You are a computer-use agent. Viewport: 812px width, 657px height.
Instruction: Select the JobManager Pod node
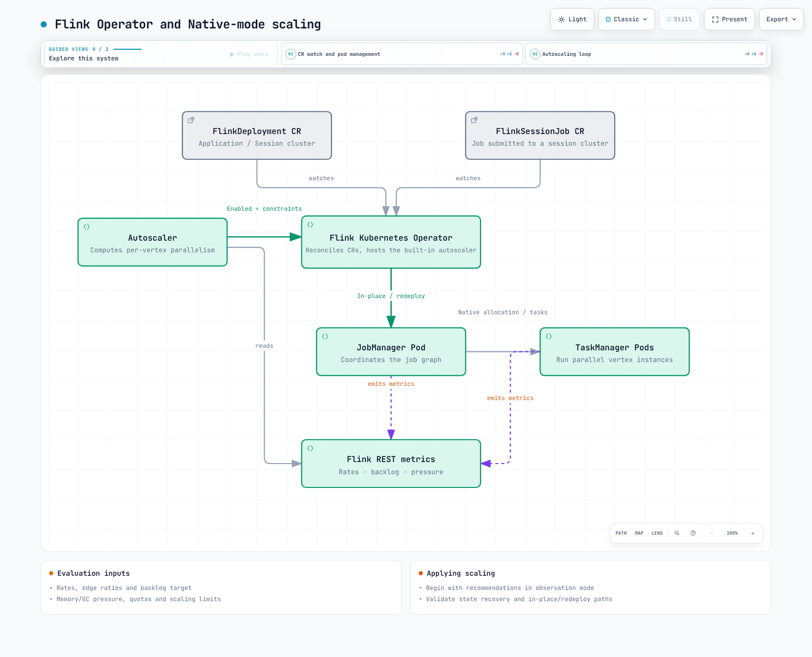click(391, 352)
